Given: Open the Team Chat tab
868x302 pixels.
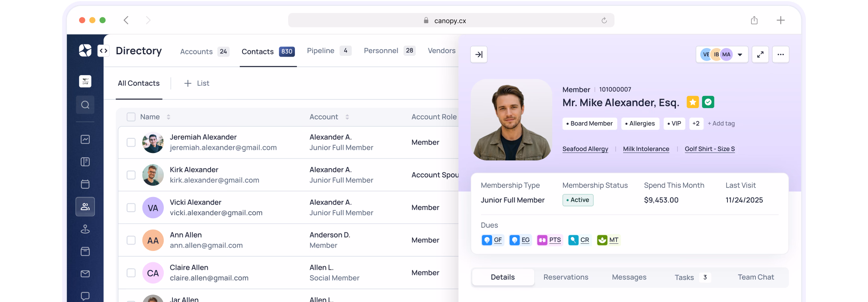Looking at the screenshot, I should (756, 277).
